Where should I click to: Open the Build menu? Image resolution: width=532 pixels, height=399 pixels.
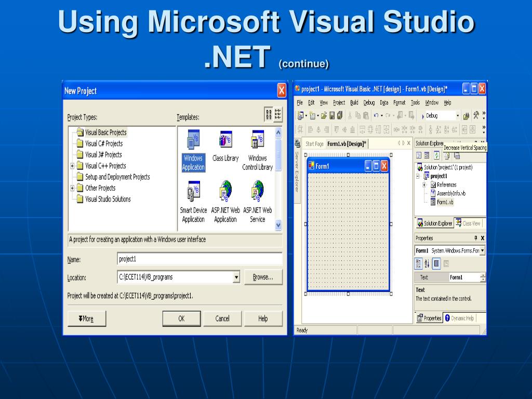[354, 102]
